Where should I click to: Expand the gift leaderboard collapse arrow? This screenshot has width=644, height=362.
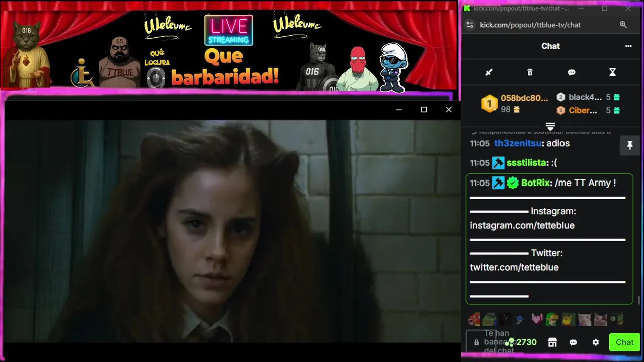(550, 126)
